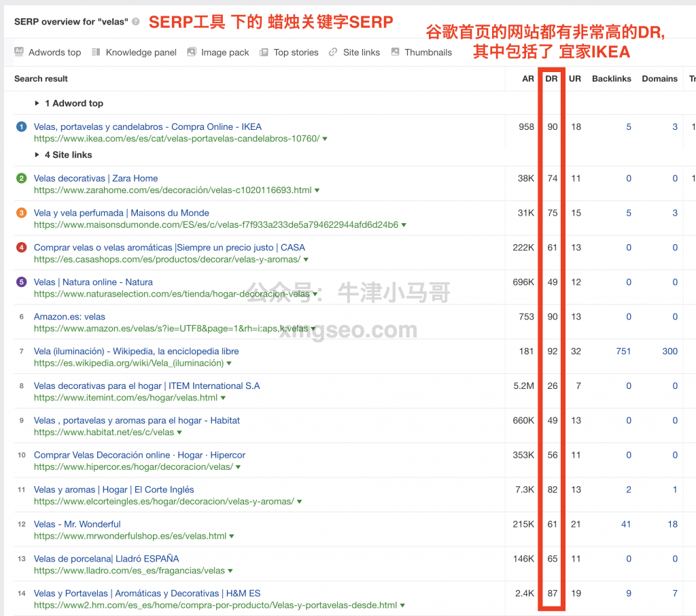Screen dimensions: 696x616
Task: Open the zarahome.com green URL
Action: pyautogui.click(x=173, y=190)
